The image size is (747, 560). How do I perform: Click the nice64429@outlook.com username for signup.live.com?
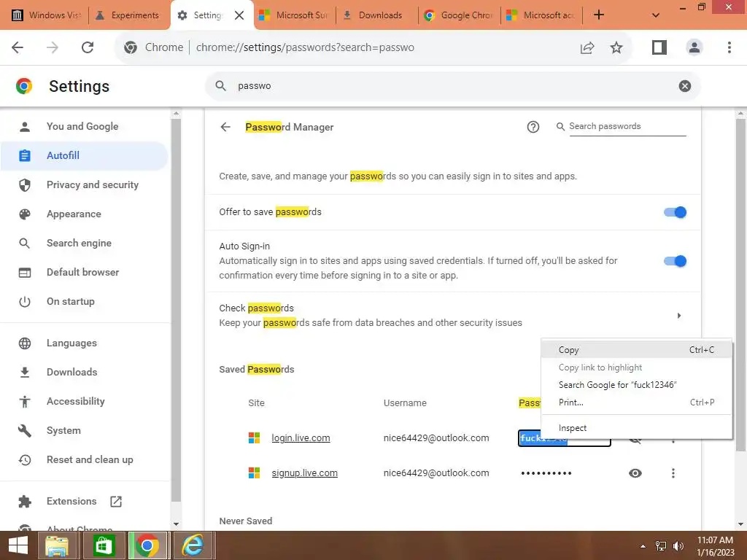[x=436, y=472]
